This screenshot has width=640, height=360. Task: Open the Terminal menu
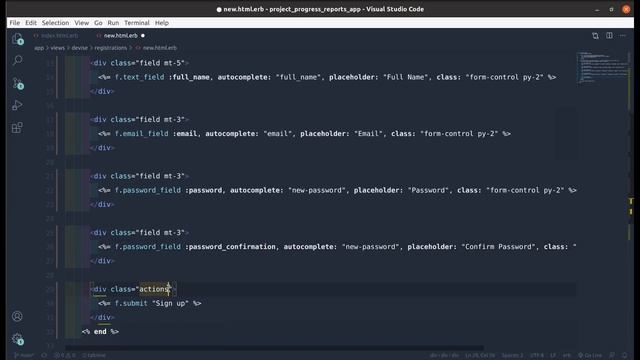(x=137, y=23)
